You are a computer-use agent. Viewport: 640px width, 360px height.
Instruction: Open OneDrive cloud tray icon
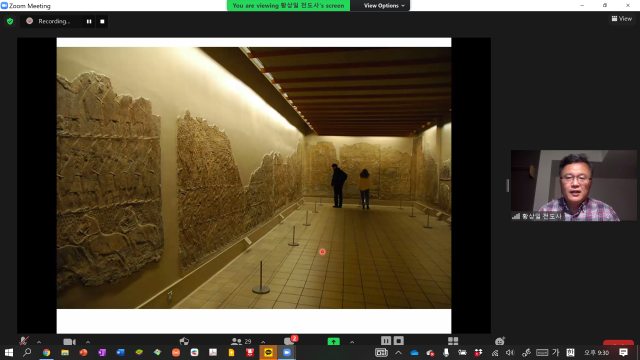[414, 353]
